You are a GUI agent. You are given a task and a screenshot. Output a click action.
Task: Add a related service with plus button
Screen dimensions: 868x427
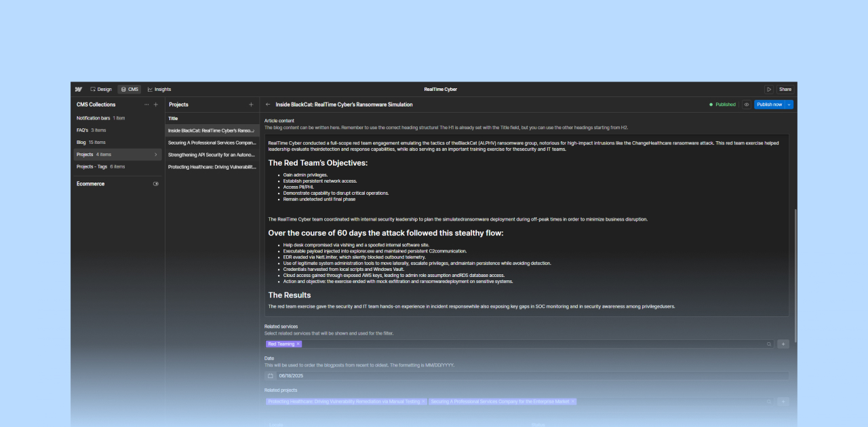[x=783, y=344]
